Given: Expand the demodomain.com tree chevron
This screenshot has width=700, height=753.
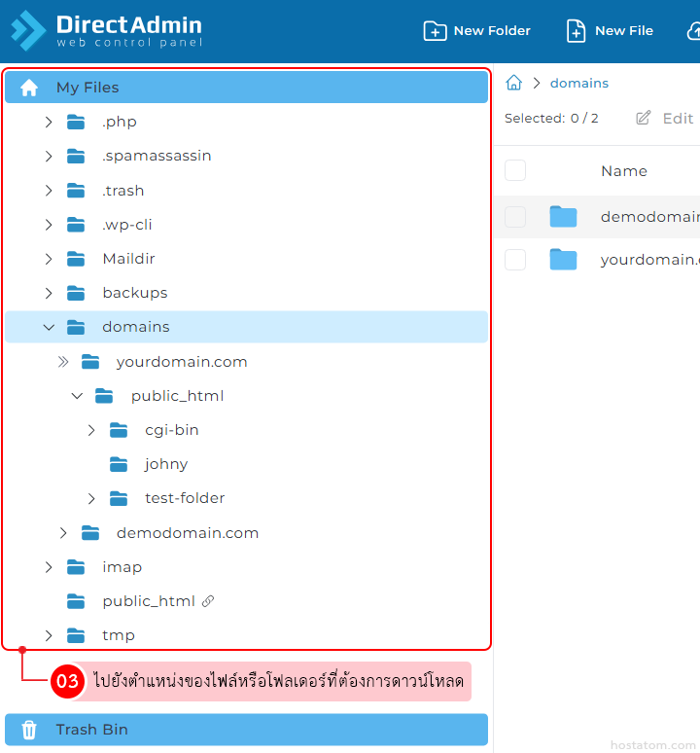Looking at the screenshot, I should (x=63, y=533).
